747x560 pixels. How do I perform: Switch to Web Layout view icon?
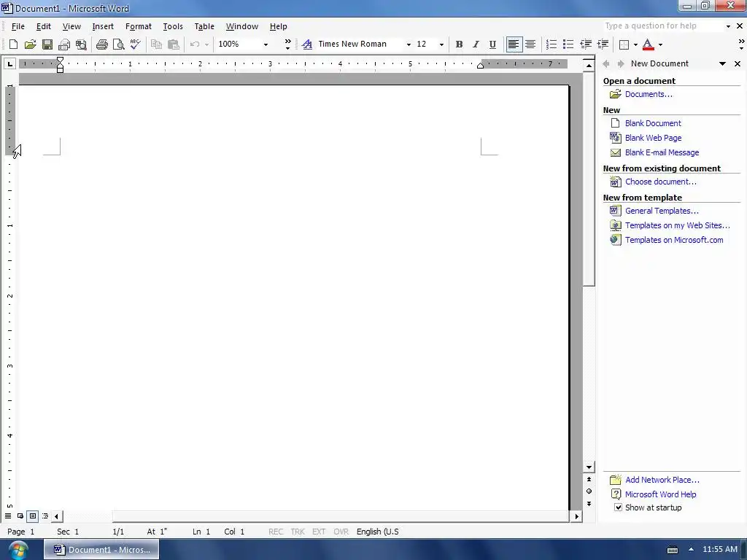pos(20,516)
